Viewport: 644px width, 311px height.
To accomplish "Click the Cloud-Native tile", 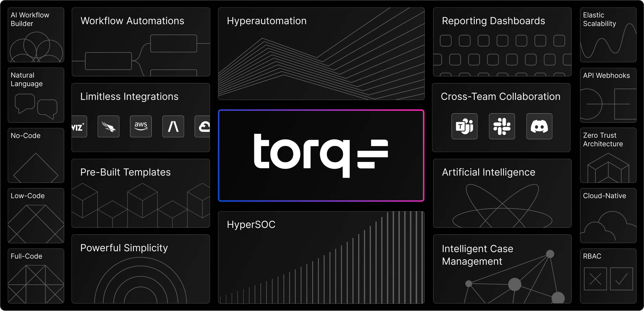I will 608,215.
